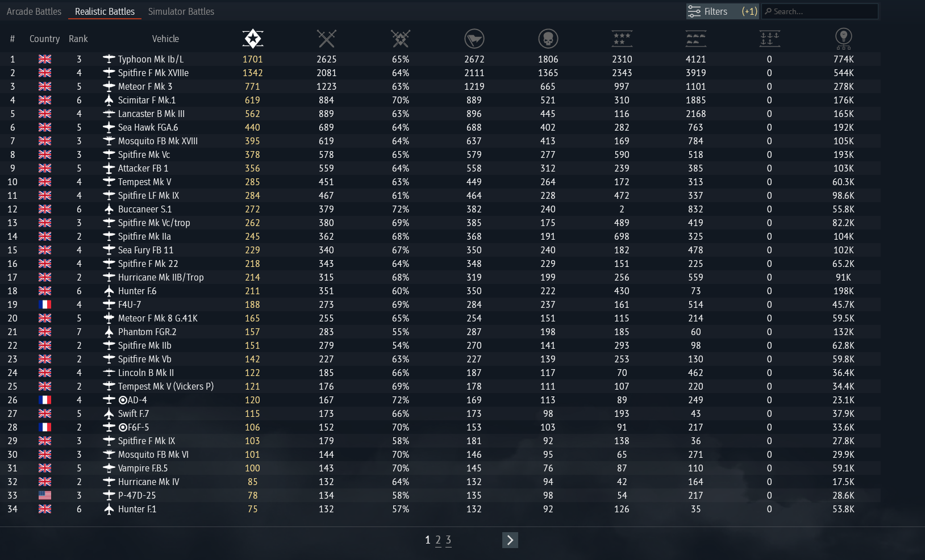Sort by the skull deaths column icon
This screenshot has height=560, width=925.
pos(548,39)
